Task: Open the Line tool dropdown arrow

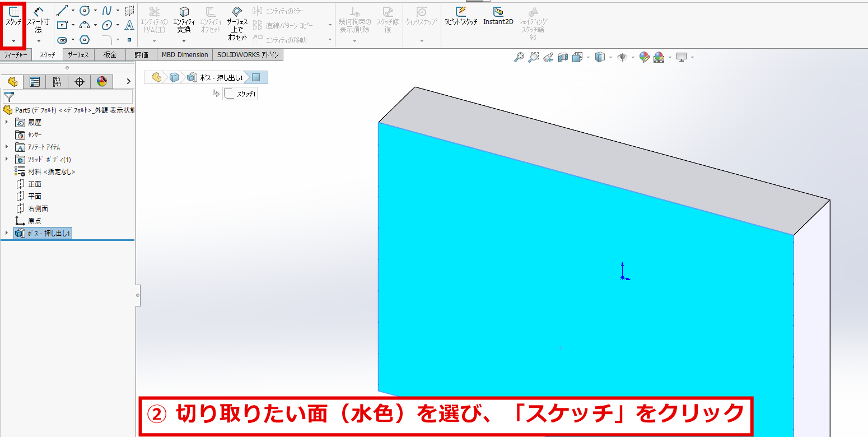Action: pos(73,11)
